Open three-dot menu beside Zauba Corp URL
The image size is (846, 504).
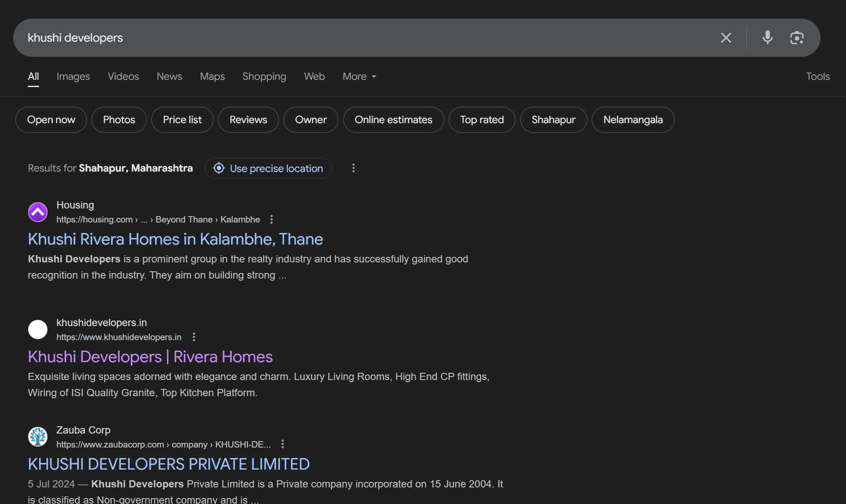click(282, 444)
